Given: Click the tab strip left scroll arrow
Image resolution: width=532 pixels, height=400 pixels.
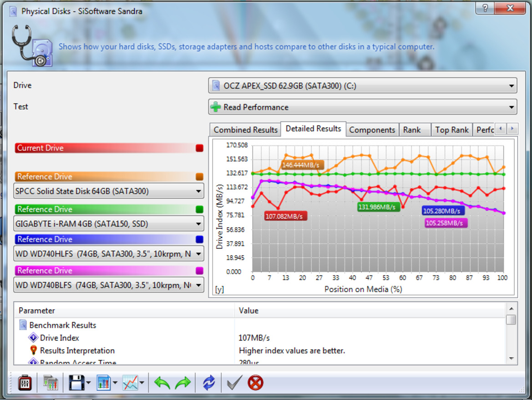Looking at the screenshot, I should click(501, 129).
